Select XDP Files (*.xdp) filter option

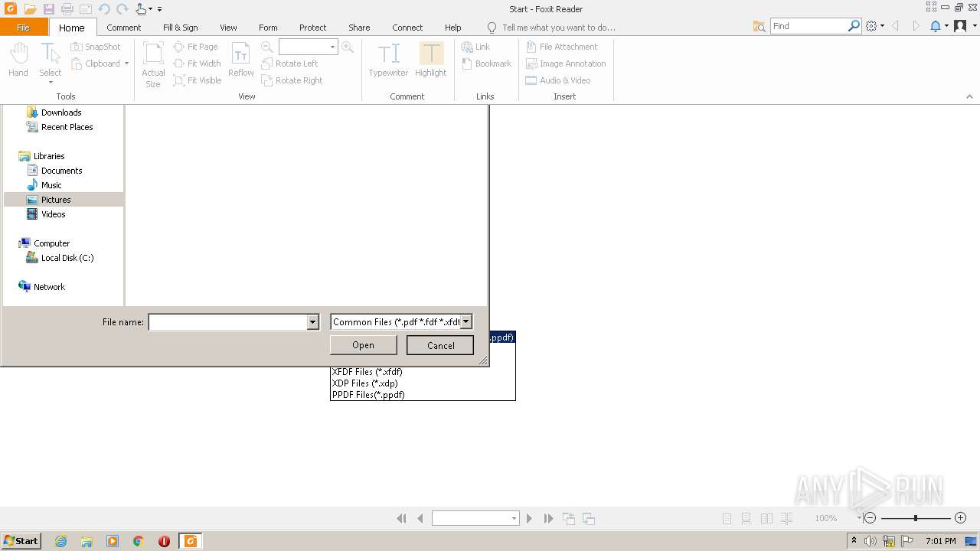423,383
